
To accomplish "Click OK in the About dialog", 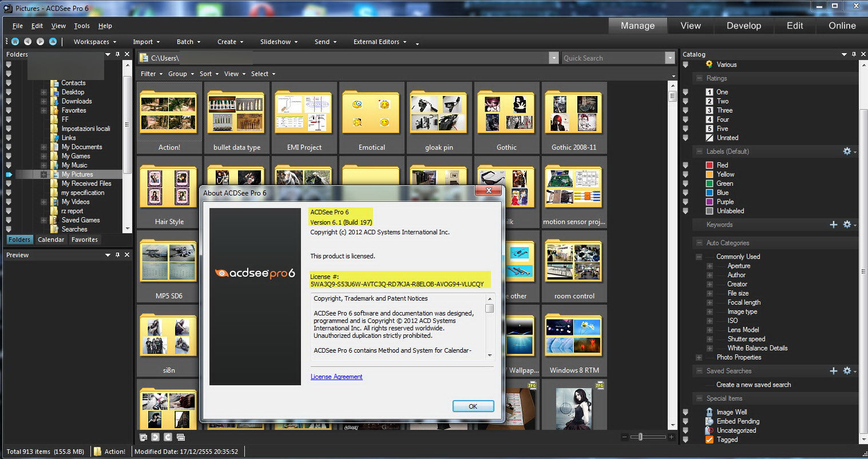I will pos(473,406).
